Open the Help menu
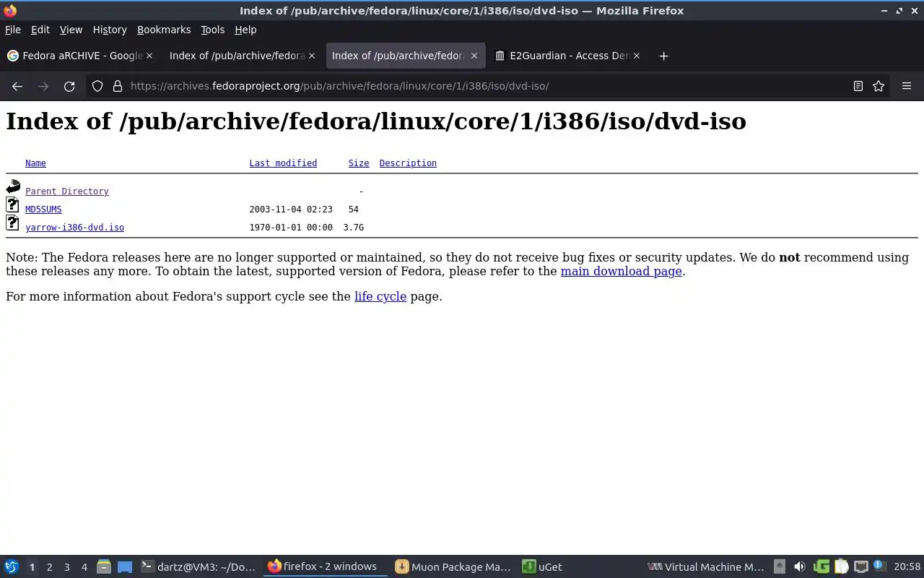Viewport: 924px width, 578px height. [245, 30]
